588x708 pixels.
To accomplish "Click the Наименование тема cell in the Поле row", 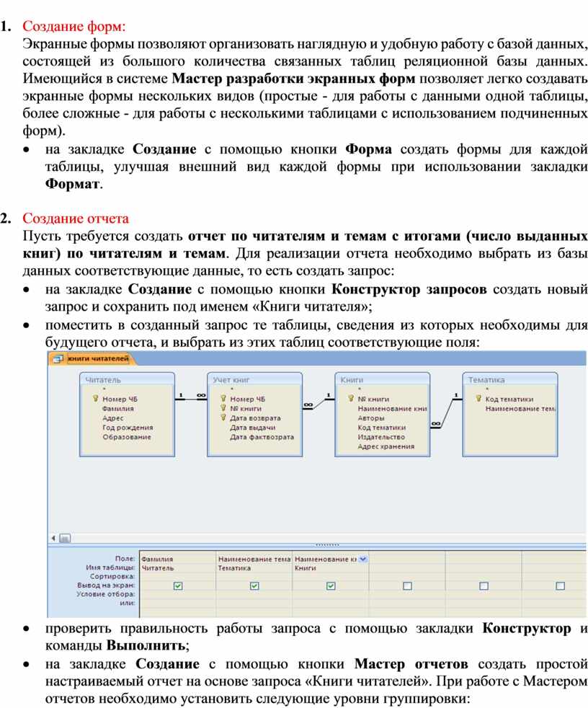I will [x=254, y=559].
